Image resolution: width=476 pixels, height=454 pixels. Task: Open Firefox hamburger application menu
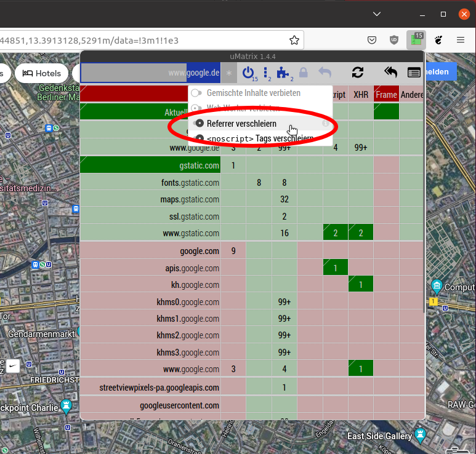460,40
